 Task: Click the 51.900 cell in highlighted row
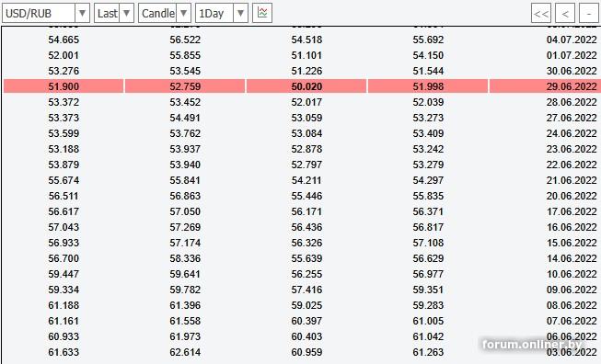tap(64, 86)
